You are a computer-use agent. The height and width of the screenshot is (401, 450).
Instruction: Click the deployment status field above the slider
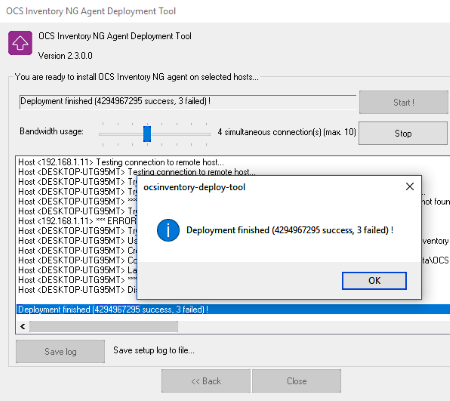click(188, 101)
